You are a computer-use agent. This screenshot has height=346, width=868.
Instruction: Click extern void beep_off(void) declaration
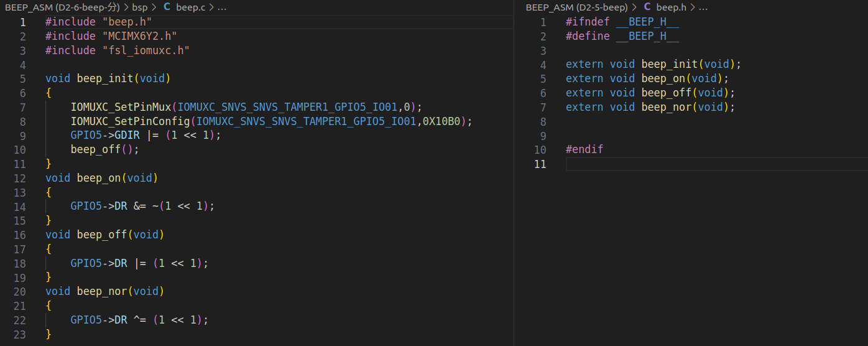pyautogui.click(x=650, y=93)
